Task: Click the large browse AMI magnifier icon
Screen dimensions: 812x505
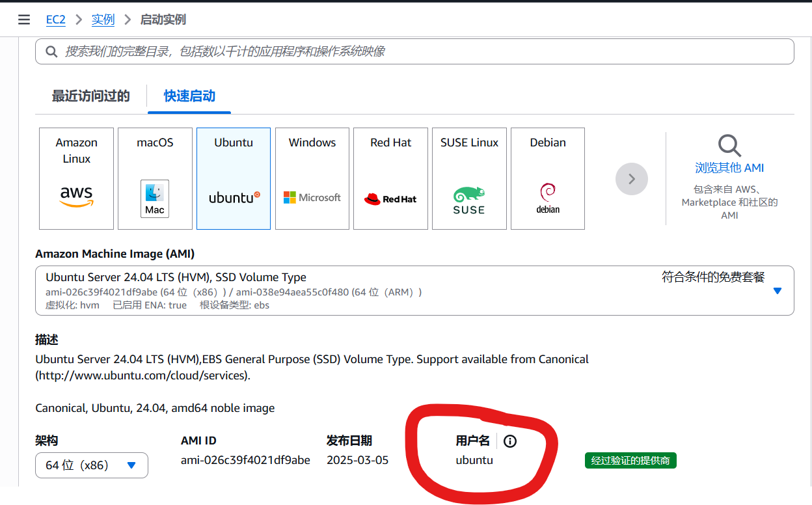Action: (729, 146)
